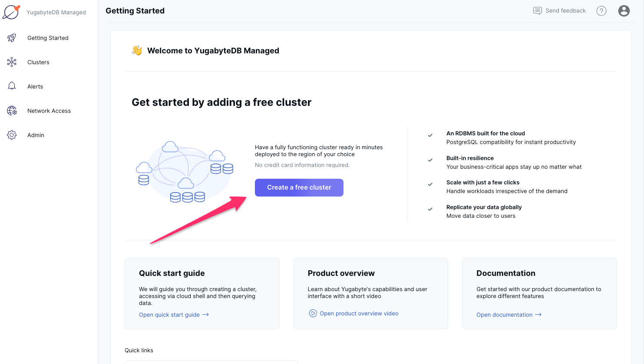Open the Admin gear icon

click(x=12, y=135)
